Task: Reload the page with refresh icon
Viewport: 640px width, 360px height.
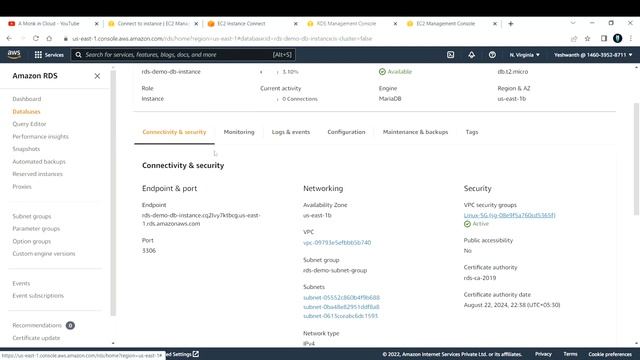Action: tap(36, 38)
